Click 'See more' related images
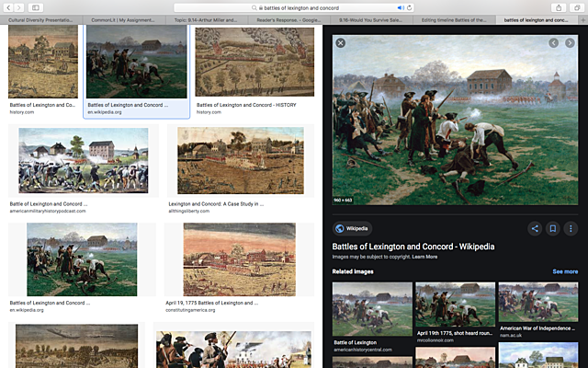This screenshot has height=368, width=588. [565, 271]
